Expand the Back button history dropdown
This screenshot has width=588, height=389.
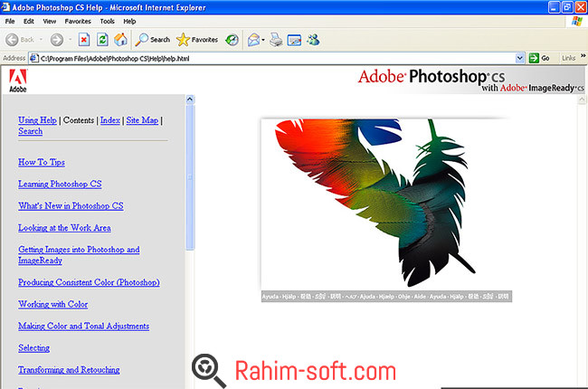(41, 40)
